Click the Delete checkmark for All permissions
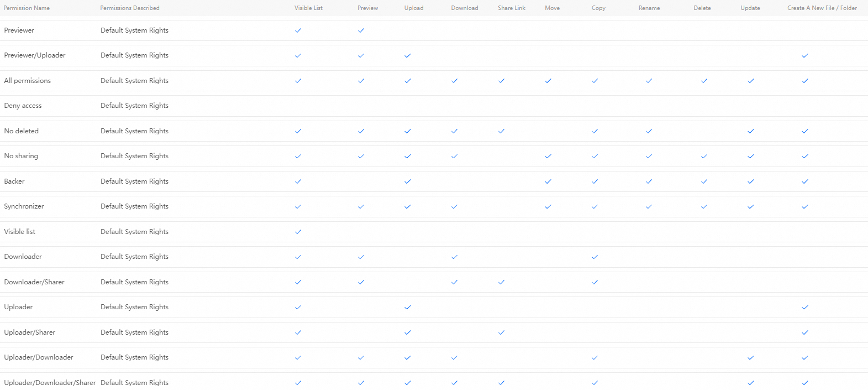 [x=704, y=81]
